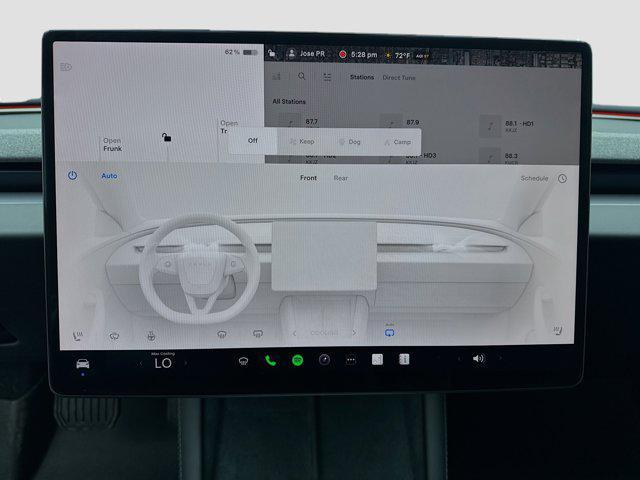
Task: Tap the lock icon in the status bar
Action: click(271, 53)
